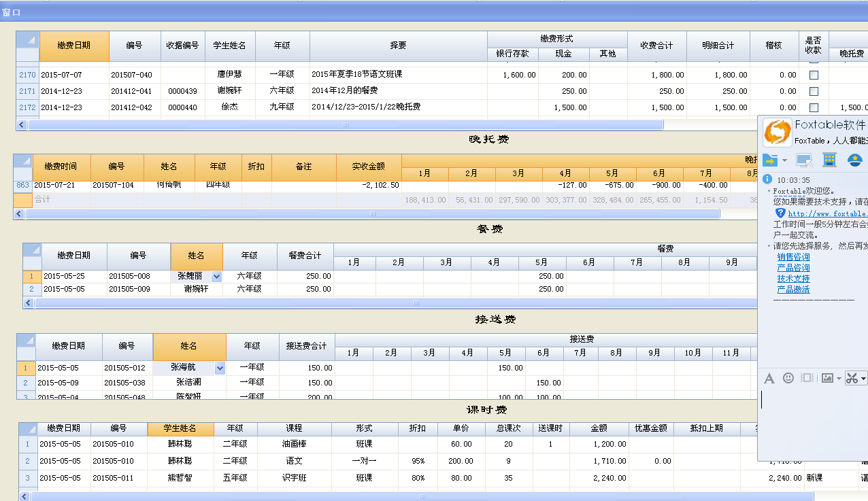Viewport: 868px width, 501px height.
Task: Send a window shake nudge
Action: point(807,378)
